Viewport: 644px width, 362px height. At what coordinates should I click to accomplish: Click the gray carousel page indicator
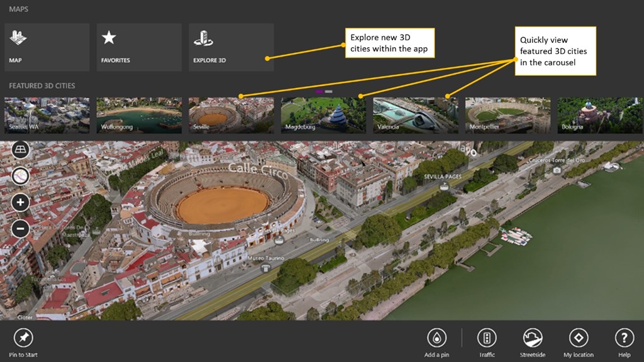click(328, 92)
